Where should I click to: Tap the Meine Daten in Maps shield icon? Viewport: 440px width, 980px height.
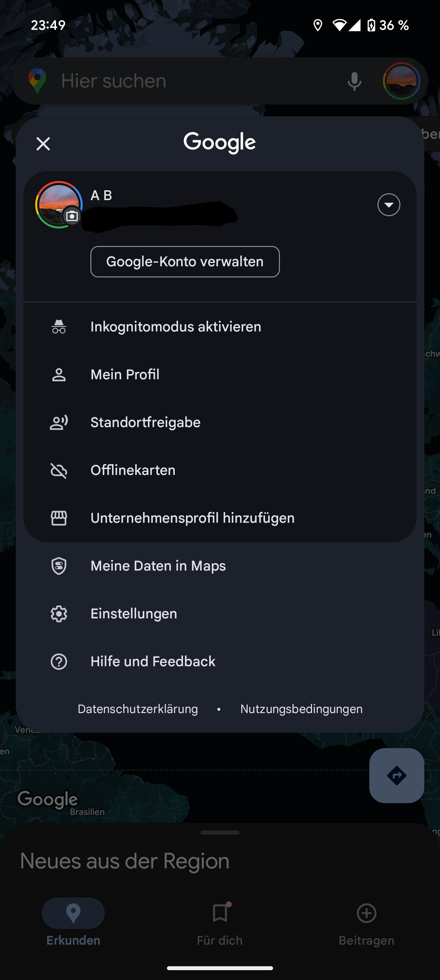click(x=59, y=566)
